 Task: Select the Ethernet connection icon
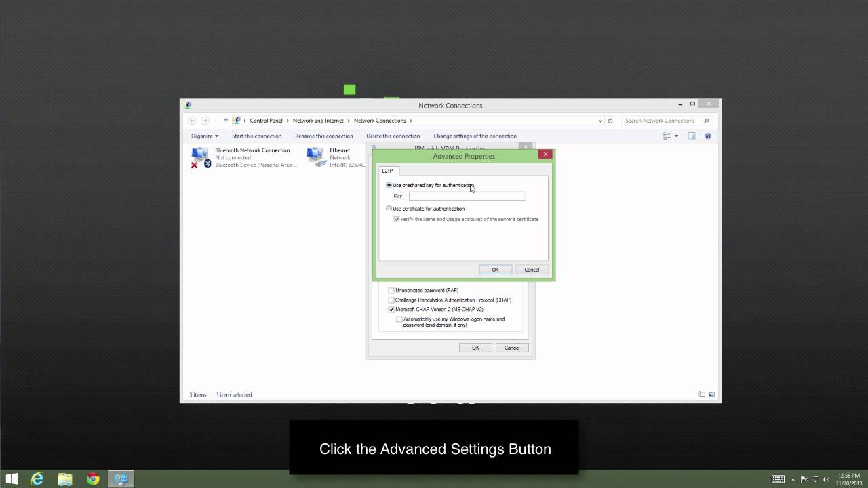(315, 157)
